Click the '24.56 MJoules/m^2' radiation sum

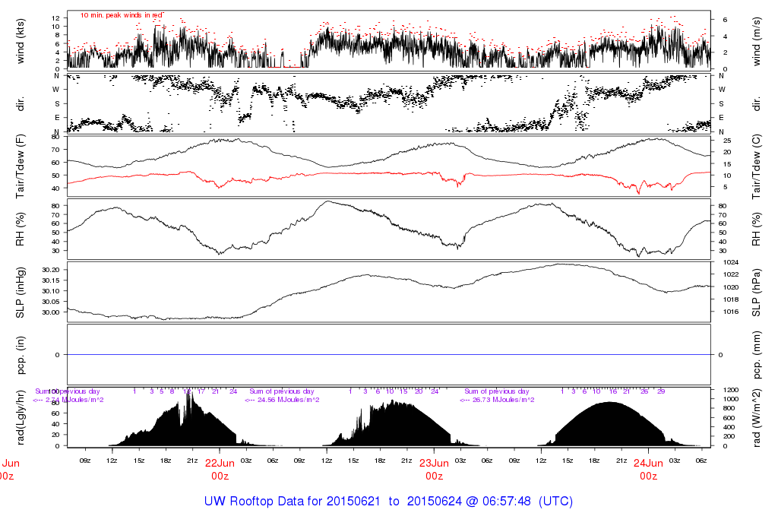click(x=288, y=400)
